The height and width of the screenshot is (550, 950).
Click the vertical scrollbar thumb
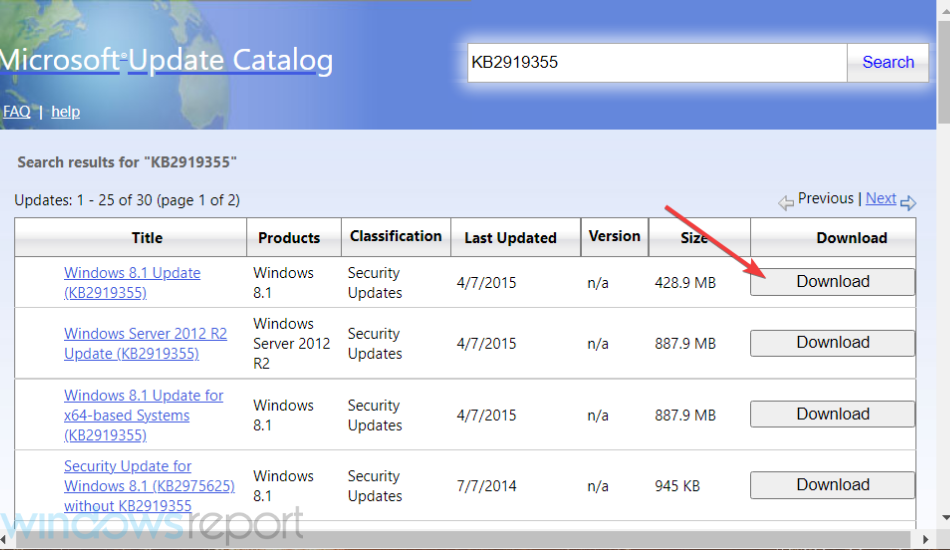pos(945,73)
